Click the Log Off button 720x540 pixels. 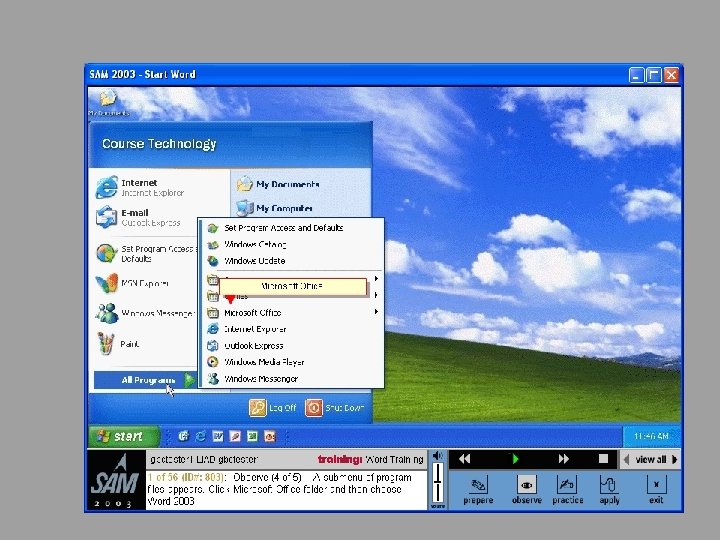[x=273, y=407]
